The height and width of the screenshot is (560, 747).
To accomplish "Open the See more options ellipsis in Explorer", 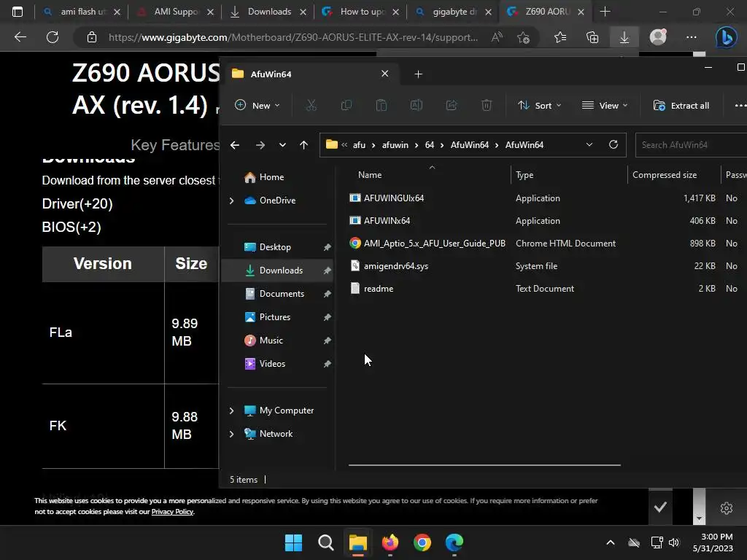I will [740, 105].
